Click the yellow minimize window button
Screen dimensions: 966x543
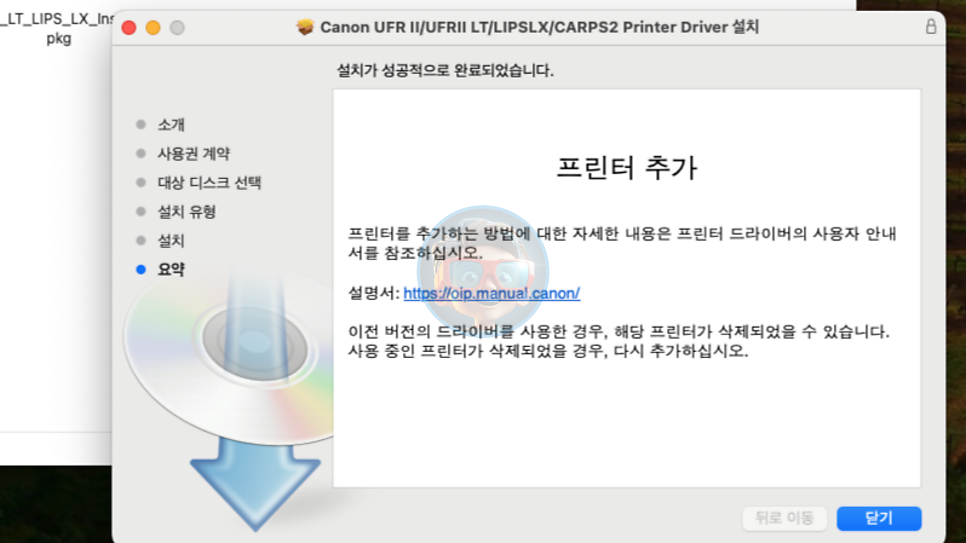(153, 28)
